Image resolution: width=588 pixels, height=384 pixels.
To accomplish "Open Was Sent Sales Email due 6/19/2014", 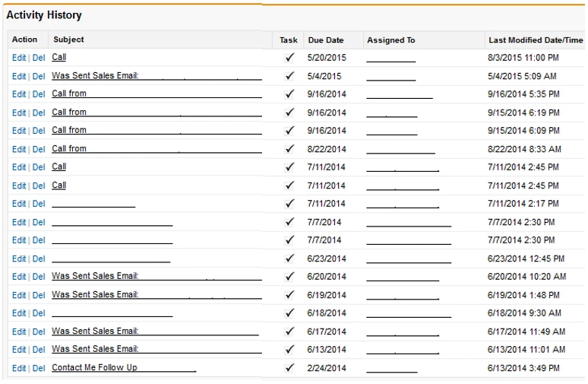I will pos(156,295).
